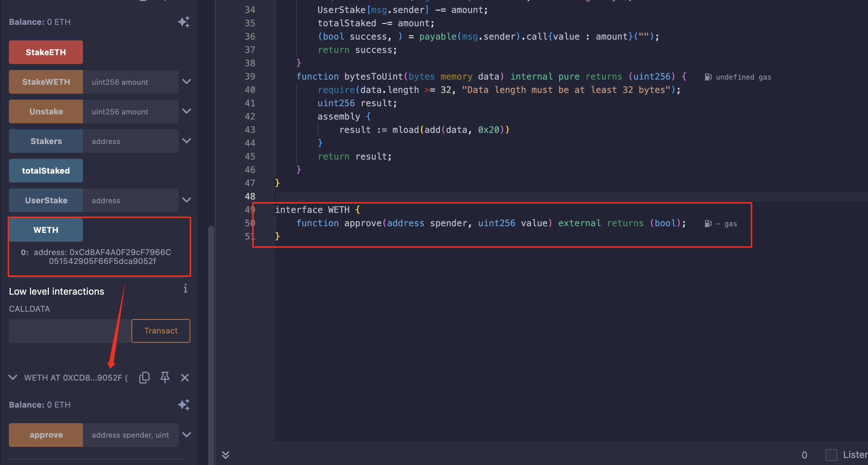Remove the WETH contract instance
Viewport: 868px width, 465px height.
pos(185,377)
